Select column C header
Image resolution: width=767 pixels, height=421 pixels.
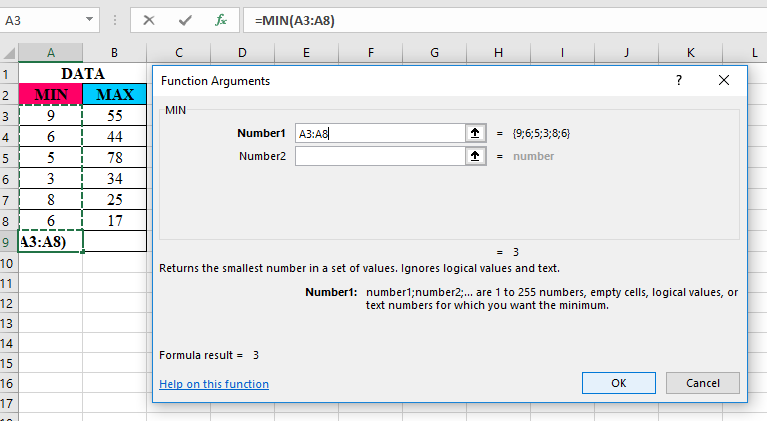pyautogui.click(x=179, y=52)
